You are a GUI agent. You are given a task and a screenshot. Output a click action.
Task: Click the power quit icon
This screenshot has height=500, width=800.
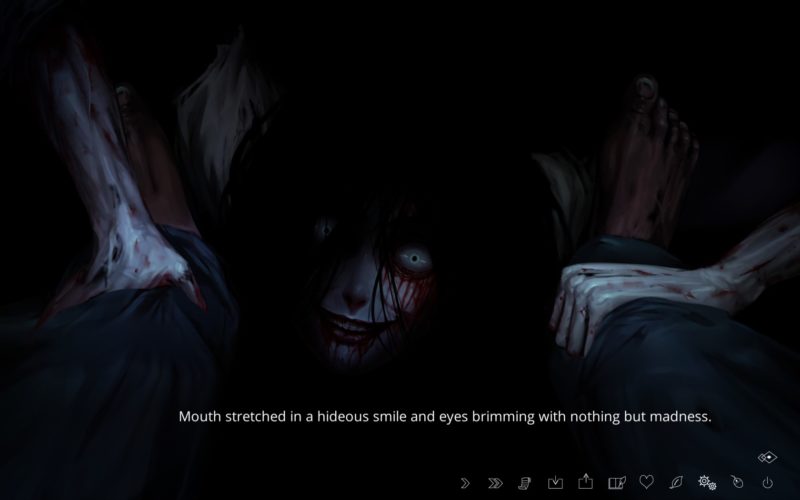pos(767,483)
